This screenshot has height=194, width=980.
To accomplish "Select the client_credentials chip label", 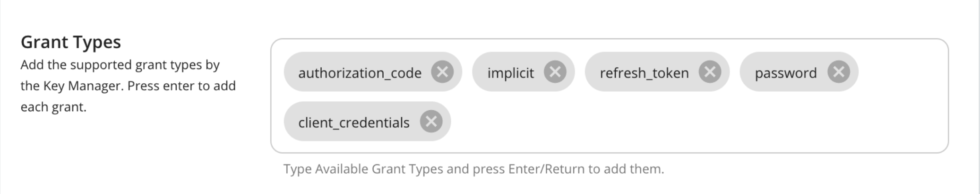I will (x=353, y=123).
